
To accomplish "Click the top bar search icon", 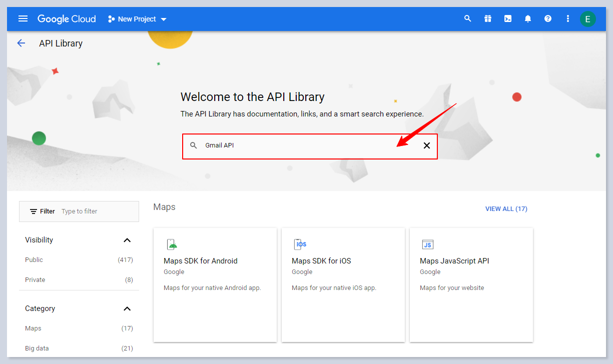I will (468, 18).
